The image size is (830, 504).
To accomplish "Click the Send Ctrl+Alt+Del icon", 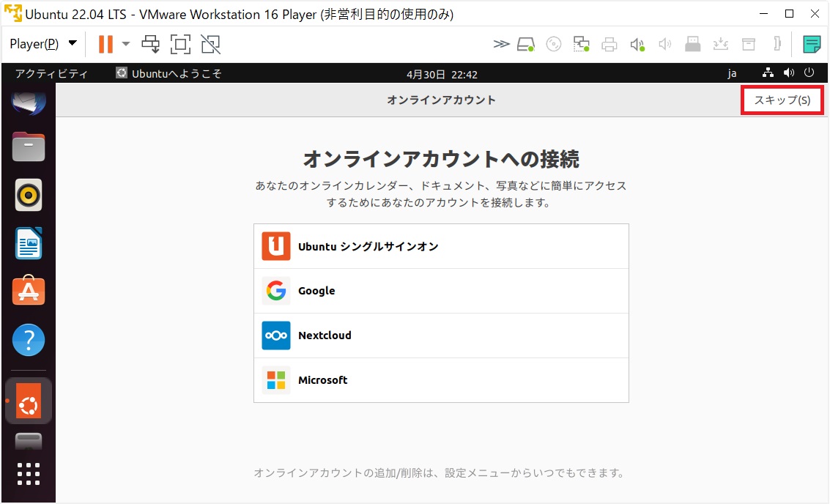I will 150,44.
